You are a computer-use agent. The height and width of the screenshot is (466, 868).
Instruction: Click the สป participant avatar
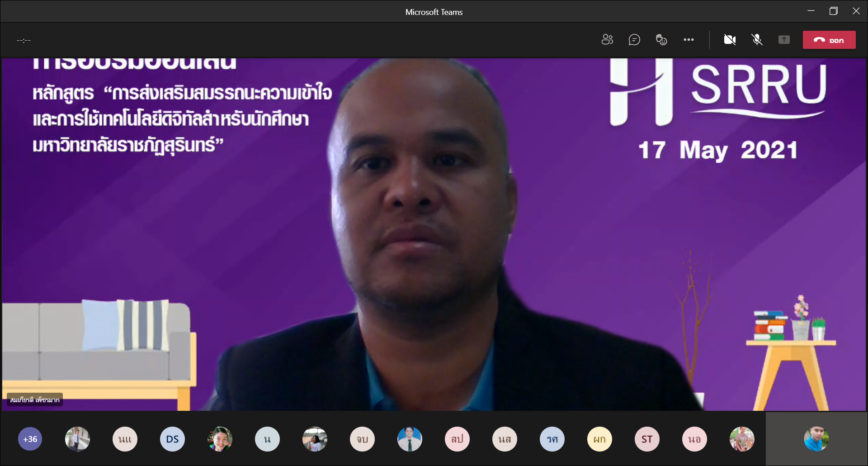click(x=457, y=439)
